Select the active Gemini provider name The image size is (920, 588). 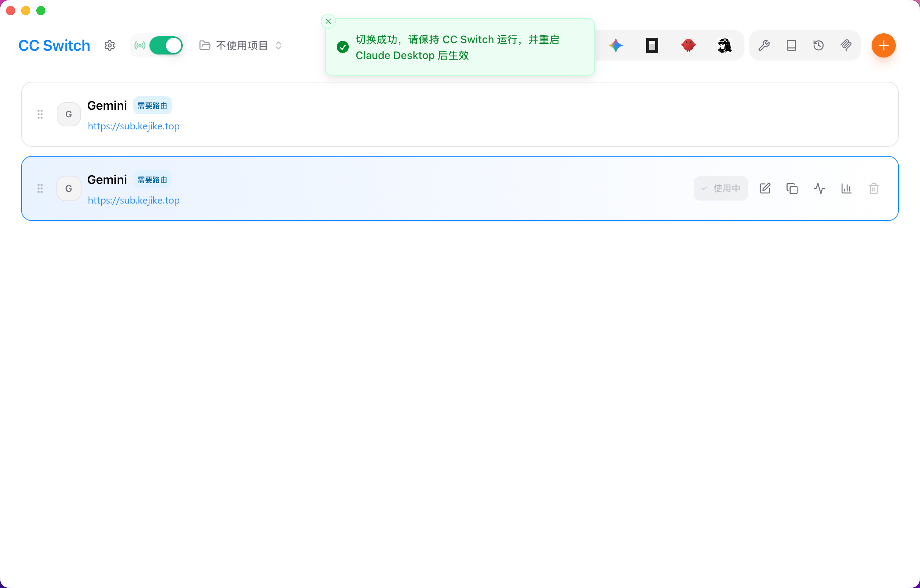pyautogui.click(x=107, y=180)
